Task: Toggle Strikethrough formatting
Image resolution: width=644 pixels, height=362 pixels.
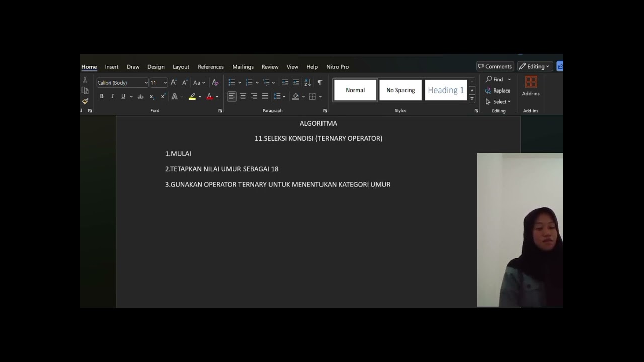Action: 140,96
